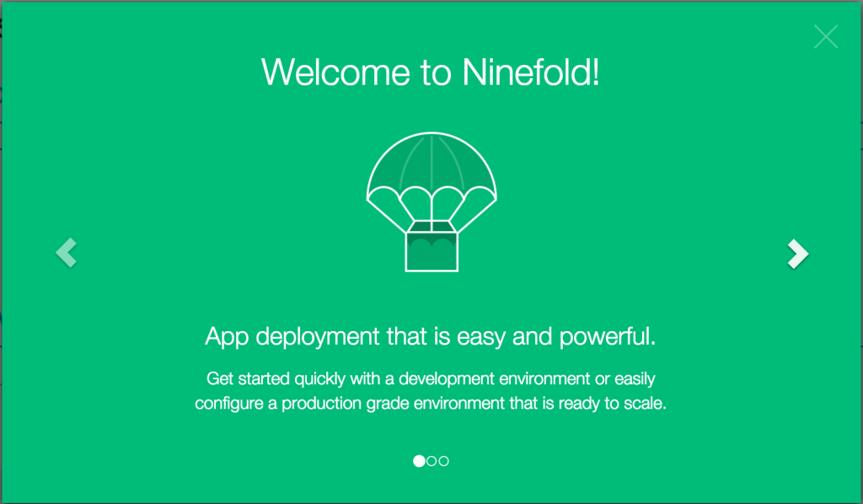
Task: Go to the next welcome slide
Action: pos(797,254)
